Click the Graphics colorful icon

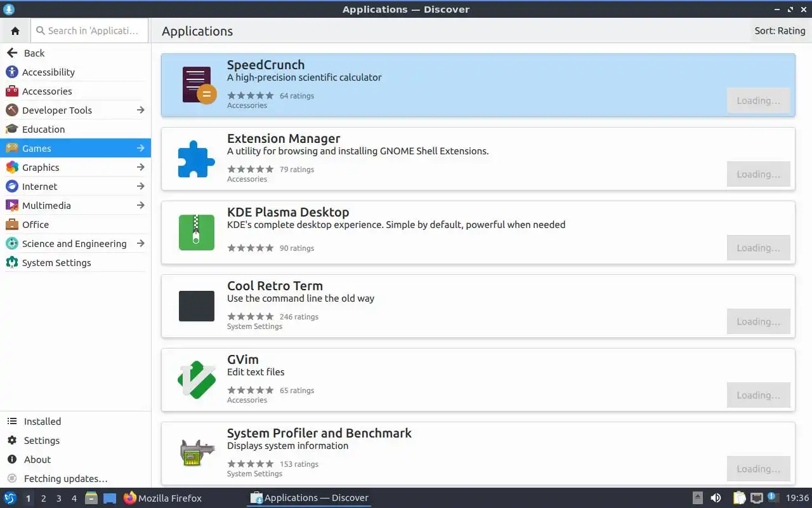[12, 168]
